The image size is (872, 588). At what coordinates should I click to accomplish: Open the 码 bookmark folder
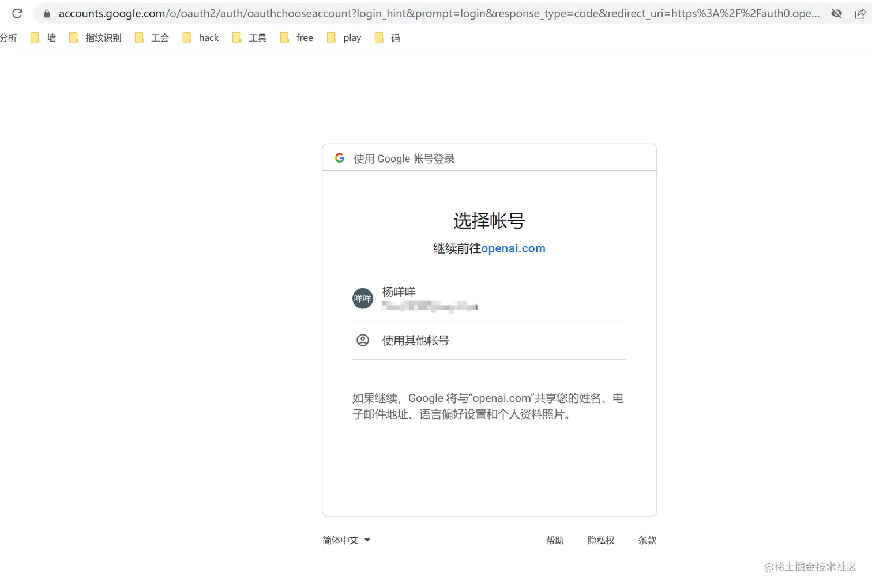[387, 37]
